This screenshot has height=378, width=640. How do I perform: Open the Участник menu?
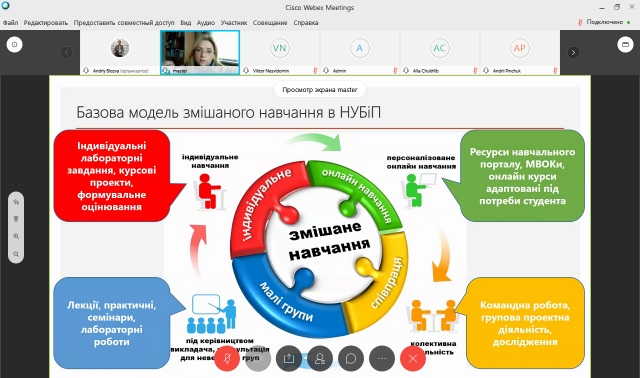click(234, 23)
